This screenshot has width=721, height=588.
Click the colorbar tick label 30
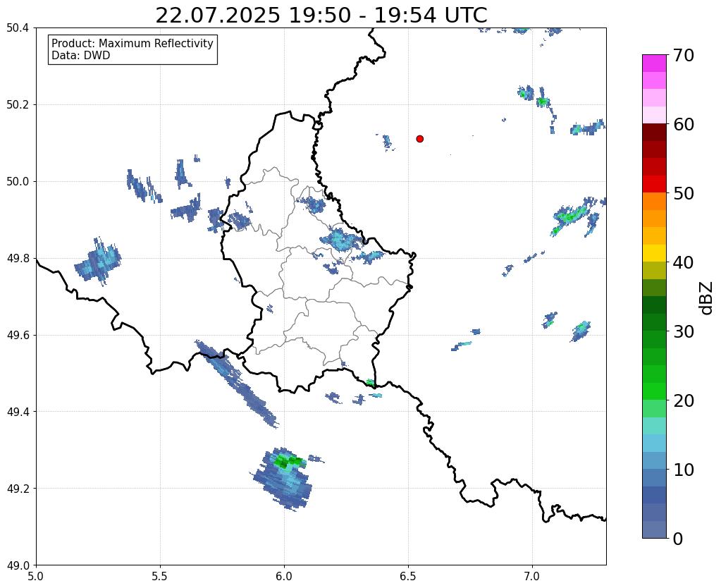tap(684, 331)
